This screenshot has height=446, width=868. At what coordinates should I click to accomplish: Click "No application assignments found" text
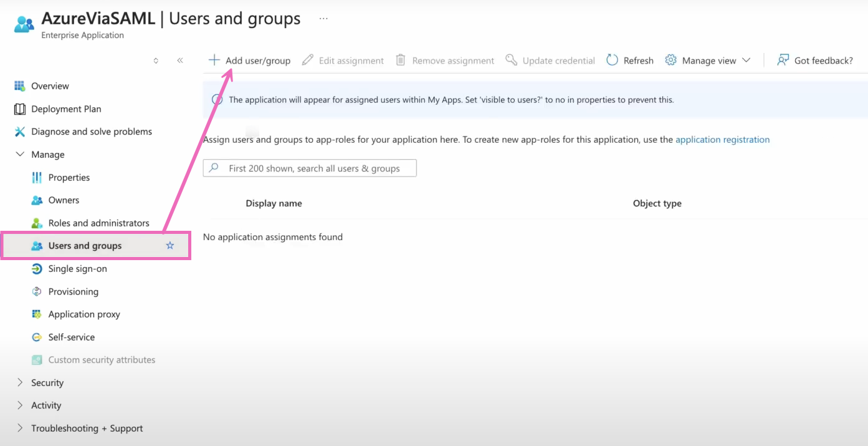pyautogui.click(x=273, y=237)
